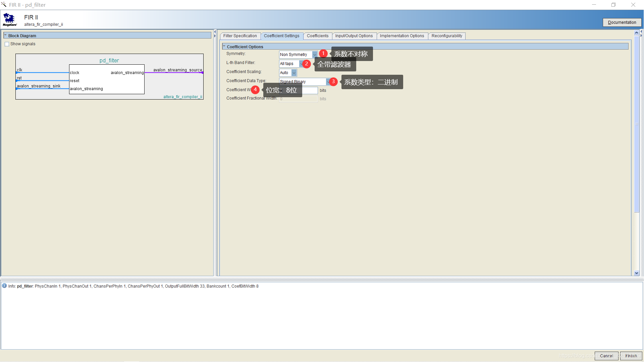The height and width of the screenshot is (362, 644).
Task: Collapse the Block Diagram panel
Action: coord(5,36)
